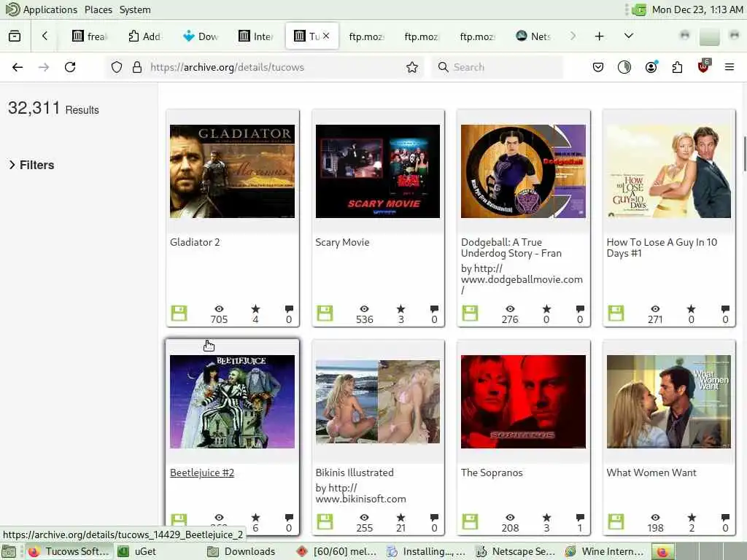The height and width of the screenshot is (560, 747).
Task: Open the Gladiator 2 title link
Action: tap(195, 242)
